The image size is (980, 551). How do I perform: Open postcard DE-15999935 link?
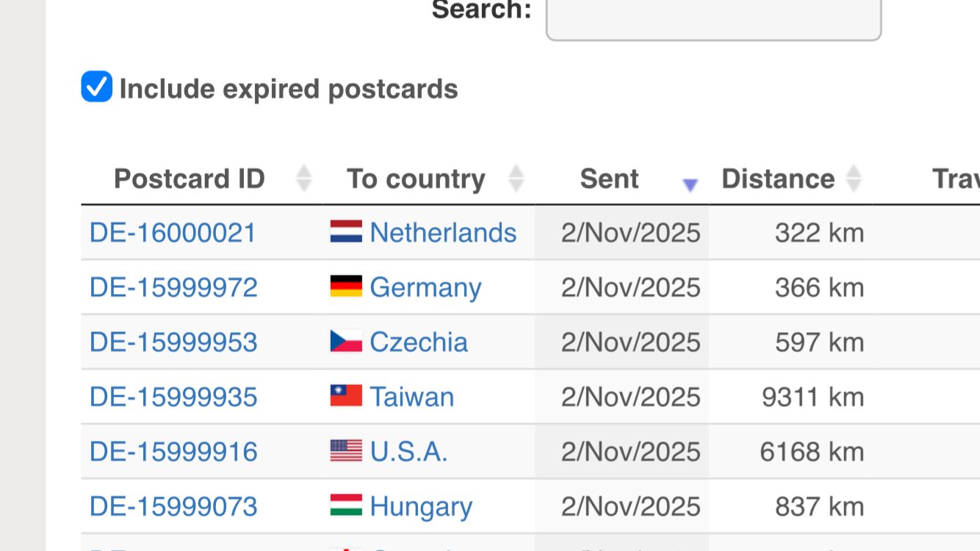click(173, 397)
